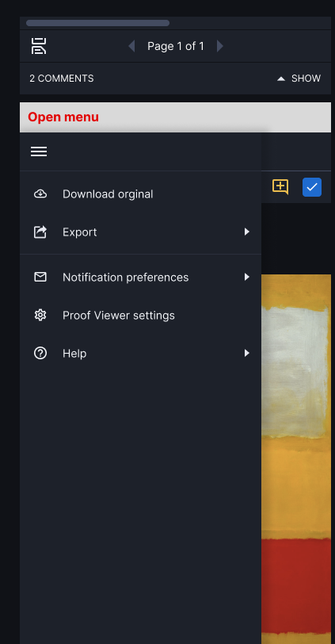The height and width of the screenshot is (644, 335).
Task: Click the question mark Help icon
Action: click(x=40, y=353)
